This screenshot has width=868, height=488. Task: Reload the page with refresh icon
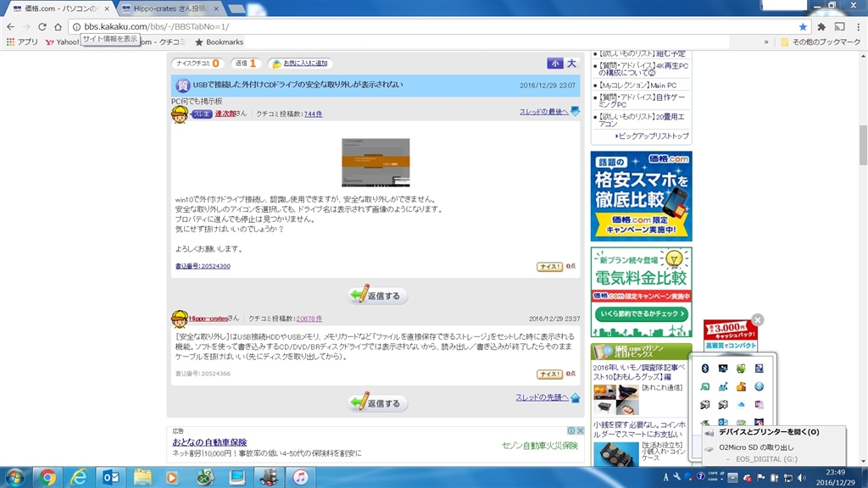(x=42, y=26)
